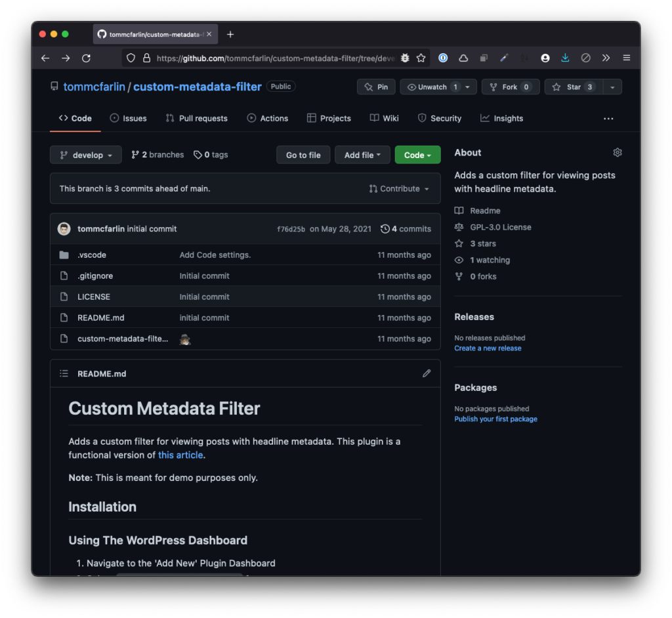Click the padlock site security icon
672x618 pixels.
(x=146, y=58)
